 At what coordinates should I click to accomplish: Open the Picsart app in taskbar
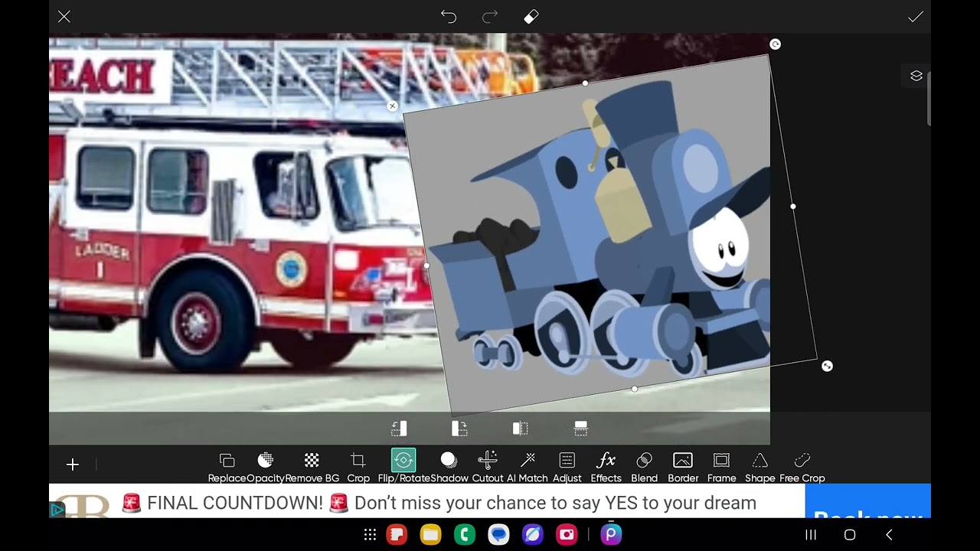click(x=611, y=534)
